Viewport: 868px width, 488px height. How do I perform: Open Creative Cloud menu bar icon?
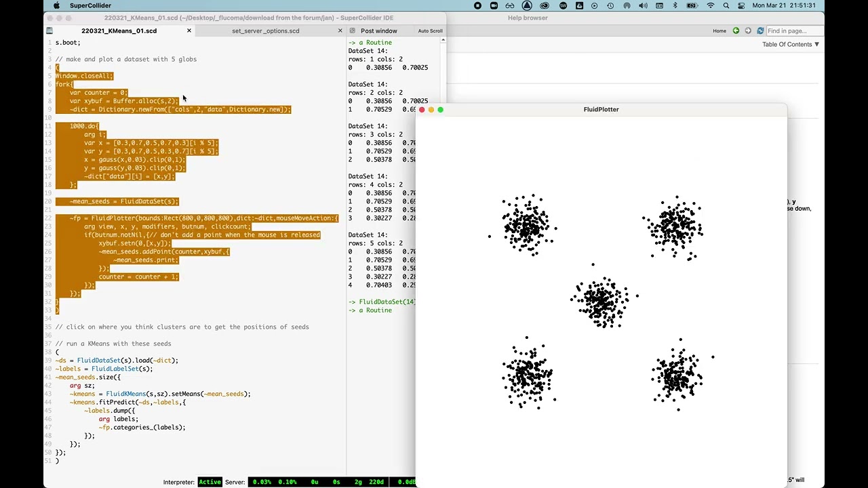point(545,5)
